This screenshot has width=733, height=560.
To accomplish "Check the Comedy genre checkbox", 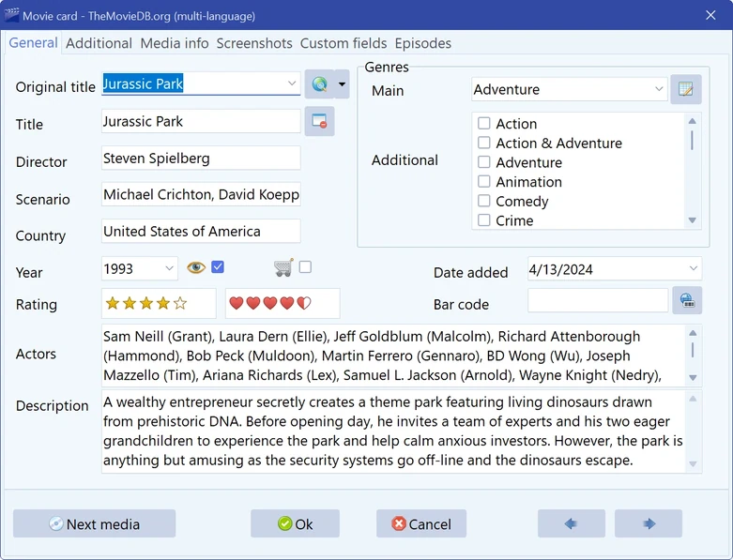I will click(484, 201).
